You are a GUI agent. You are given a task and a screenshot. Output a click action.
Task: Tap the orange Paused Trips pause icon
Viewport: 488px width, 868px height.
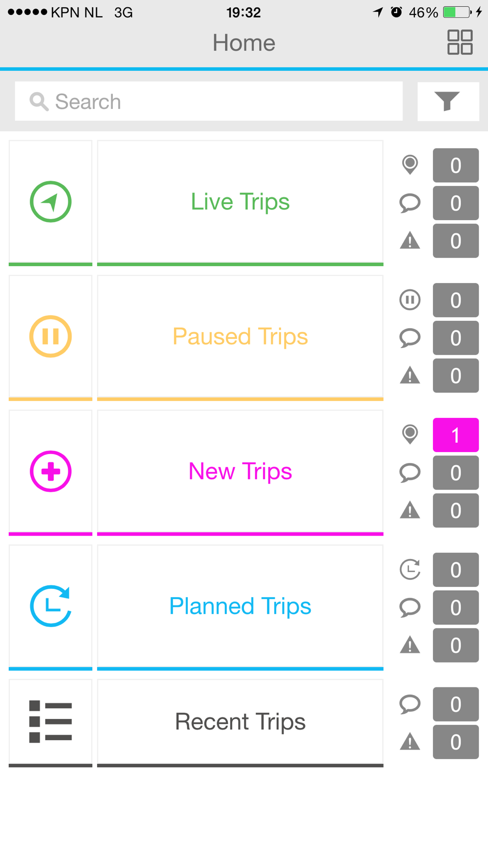pos(51,336)
